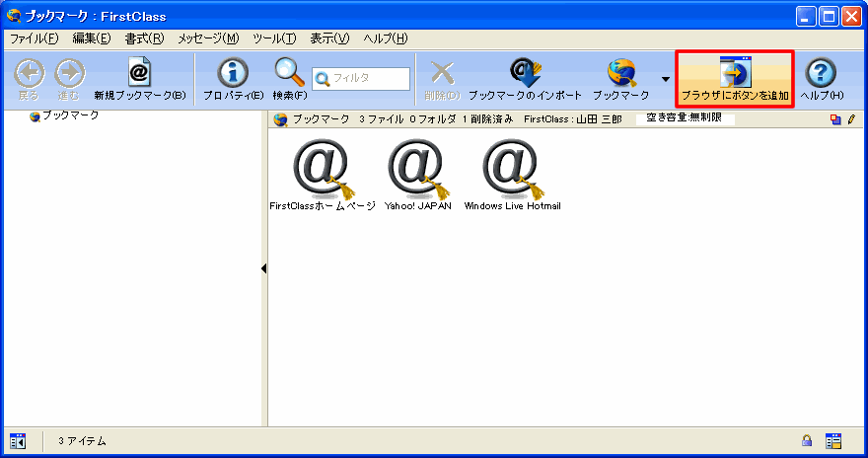Click the New Bookmark (新規ブックマーク) toolbar icon

point(139,74)
